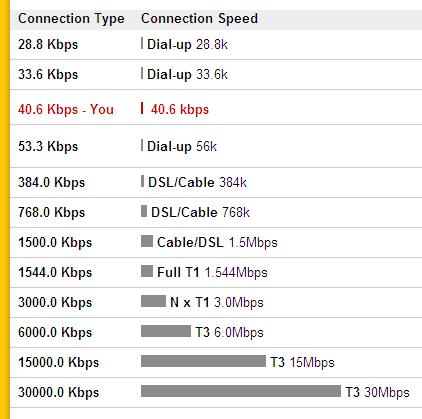Click the Dial-up 56k label
Image resolution: width=422 pixels, height=419 pixels.
182,147
